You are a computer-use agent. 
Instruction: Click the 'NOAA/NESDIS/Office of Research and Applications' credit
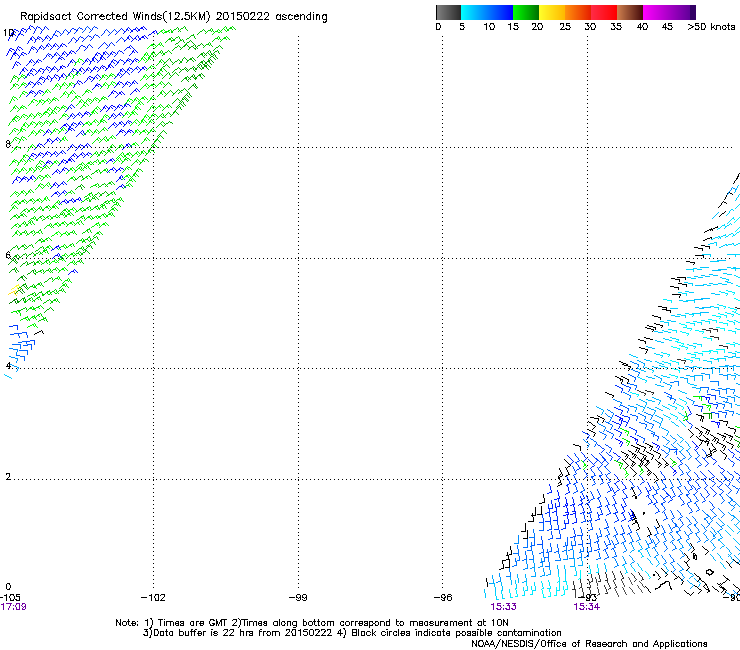pos(589,644)
